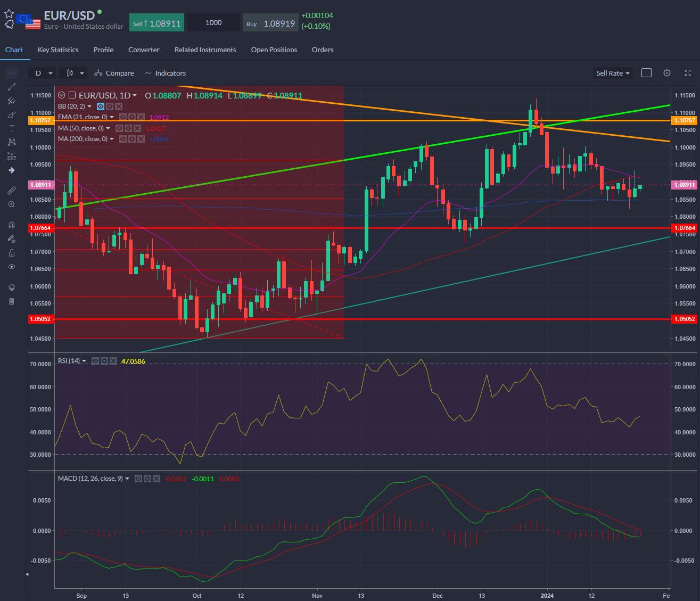Image resolution: width=700 pixels, height=601 pixels.
Task: Open the object tree layers icon
Action: point(12,287)
